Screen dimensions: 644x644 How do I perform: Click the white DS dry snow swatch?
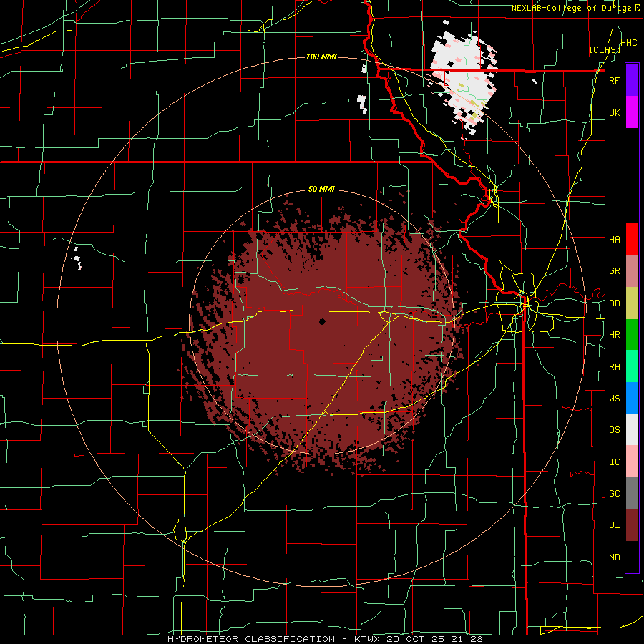[632, 429]
